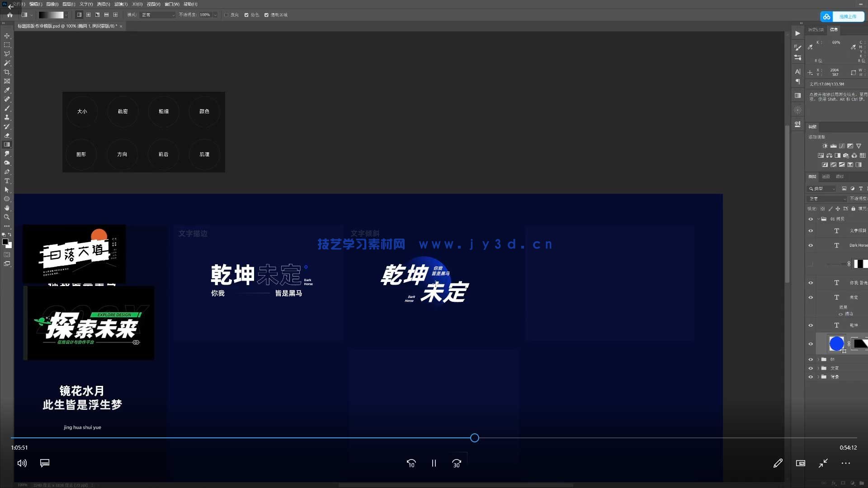Viewport: 868px width, 488px height.
Task: Click the blue circle layer thumbnail
Action: pyautogui.click(x=837, y=344)
